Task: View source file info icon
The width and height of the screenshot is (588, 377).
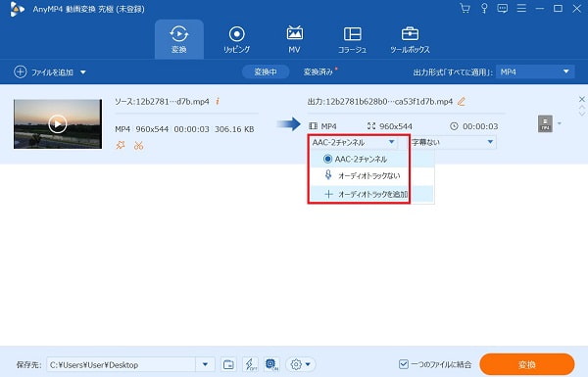Action: coord(218,101)
